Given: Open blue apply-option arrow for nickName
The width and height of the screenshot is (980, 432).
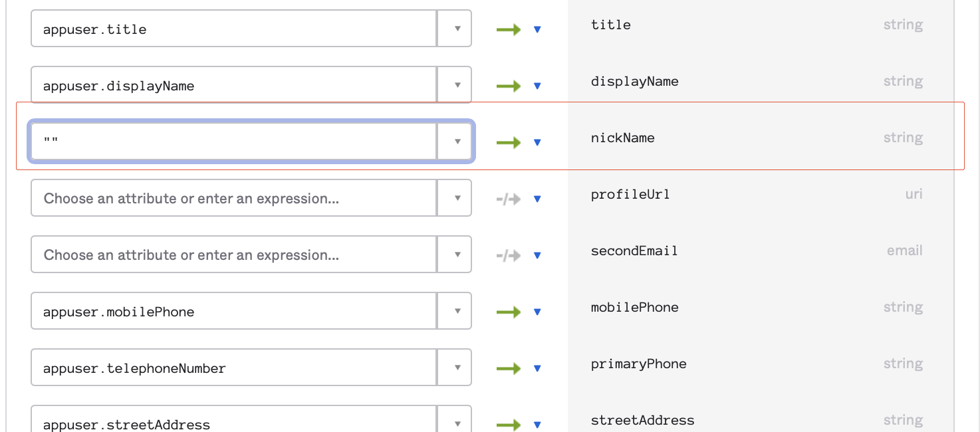Looking at the screenshot, I should coord(538,142).
